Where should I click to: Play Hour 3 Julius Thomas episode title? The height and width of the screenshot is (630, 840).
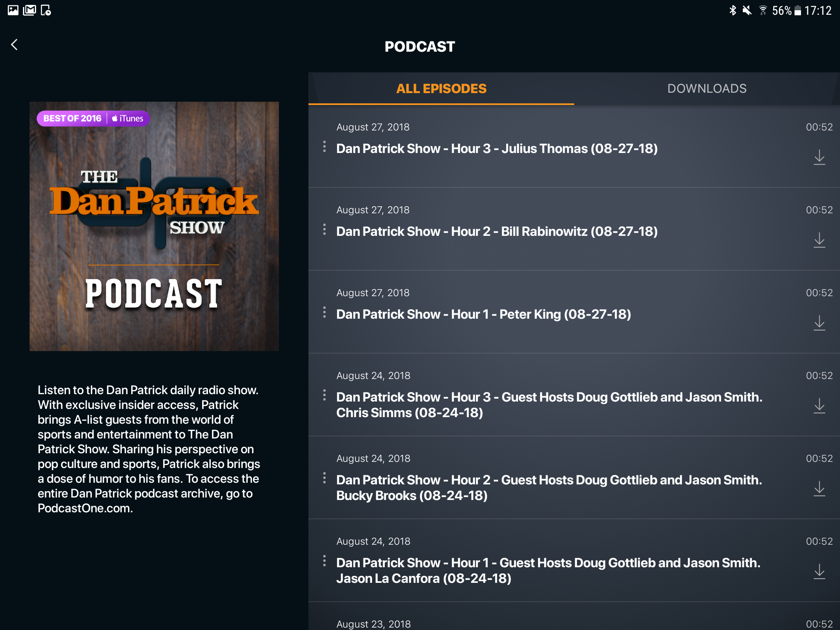pyautogui.click(x=497, y=148)
